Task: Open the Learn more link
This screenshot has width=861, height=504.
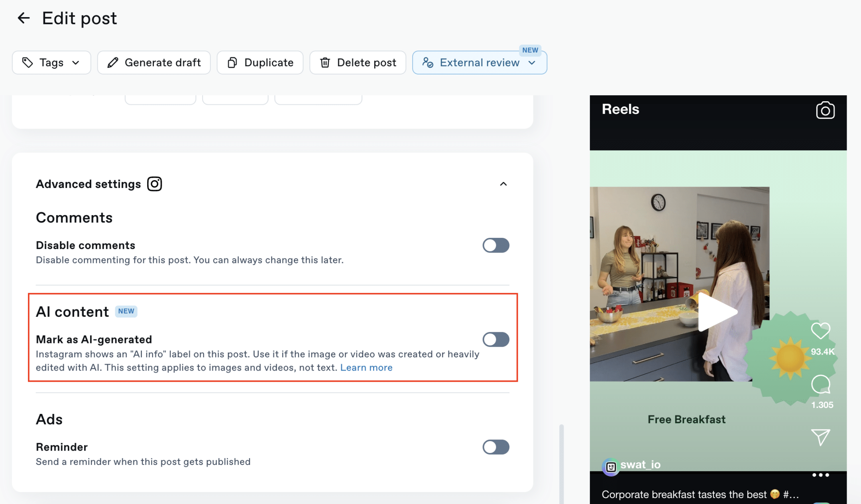Action: coord(366,367)
